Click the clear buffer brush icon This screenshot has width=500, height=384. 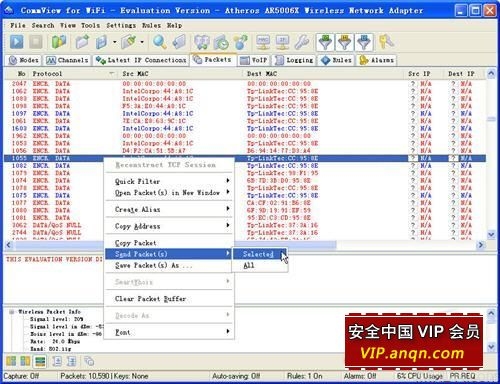pyautogui.click(x=129, y=42)
